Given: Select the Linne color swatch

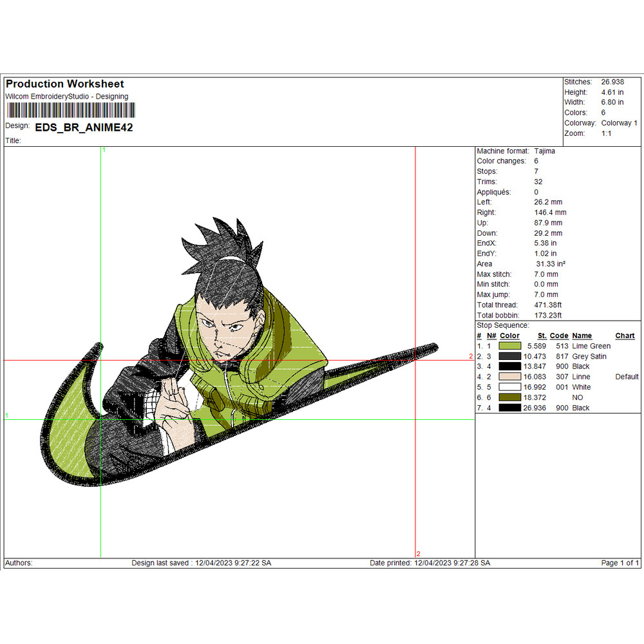Looking at the screenshot, I should click(x=510, y=377).
